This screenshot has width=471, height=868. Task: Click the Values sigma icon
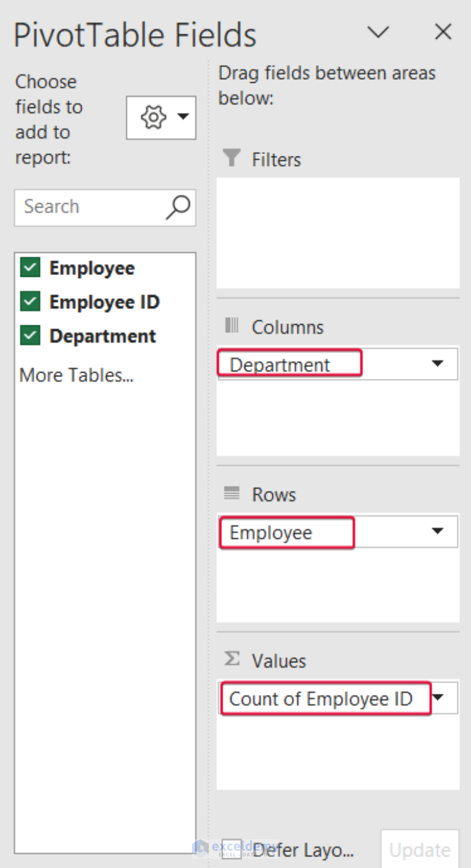231,659
